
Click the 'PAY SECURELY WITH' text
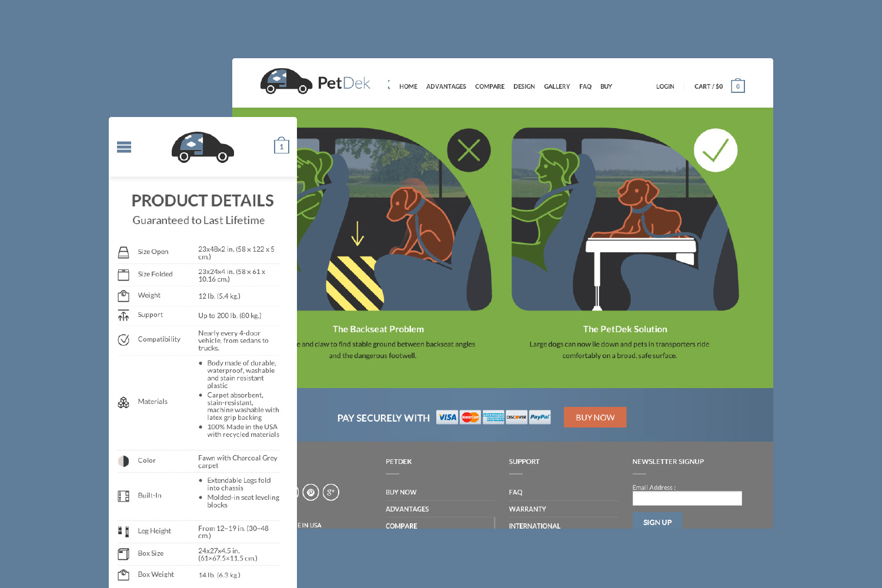(x=383, y=418)
